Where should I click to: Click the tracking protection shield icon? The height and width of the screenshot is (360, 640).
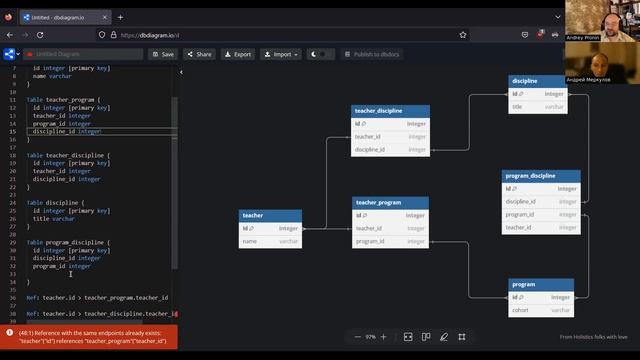(x=102, y=35)
